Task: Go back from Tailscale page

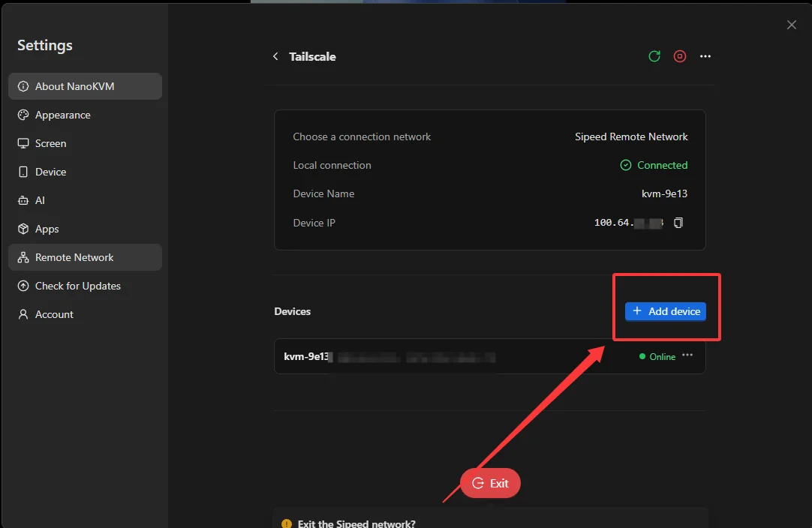Action: 275,56
